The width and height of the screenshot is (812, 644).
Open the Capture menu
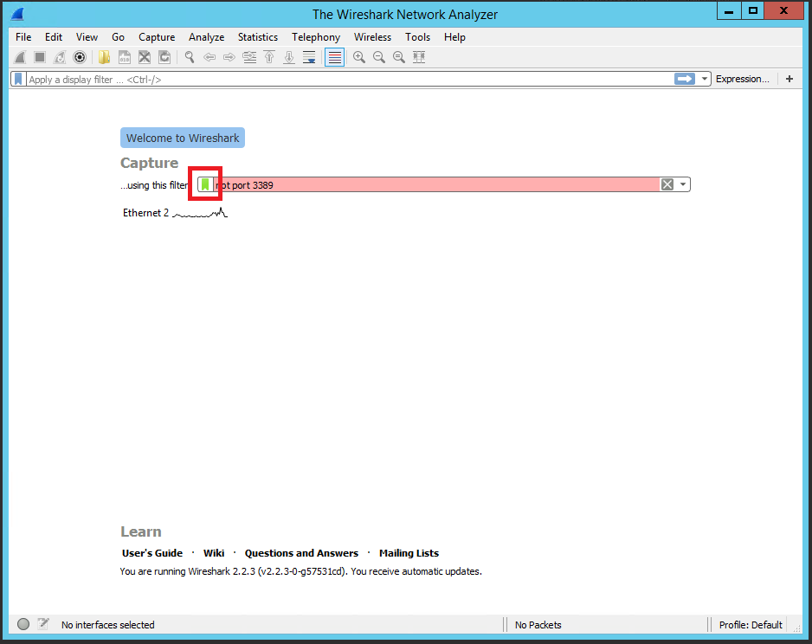pos(157,37)
